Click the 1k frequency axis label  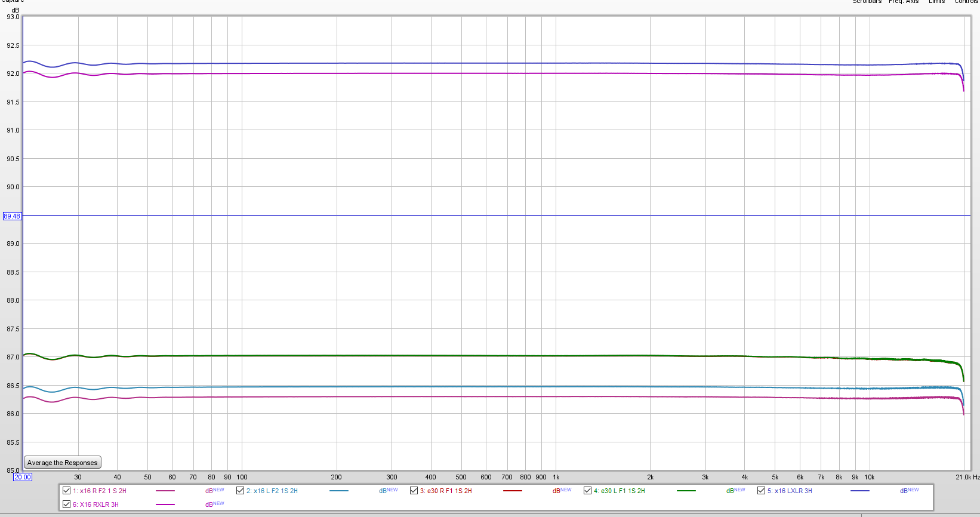click(x=556, y=477)
